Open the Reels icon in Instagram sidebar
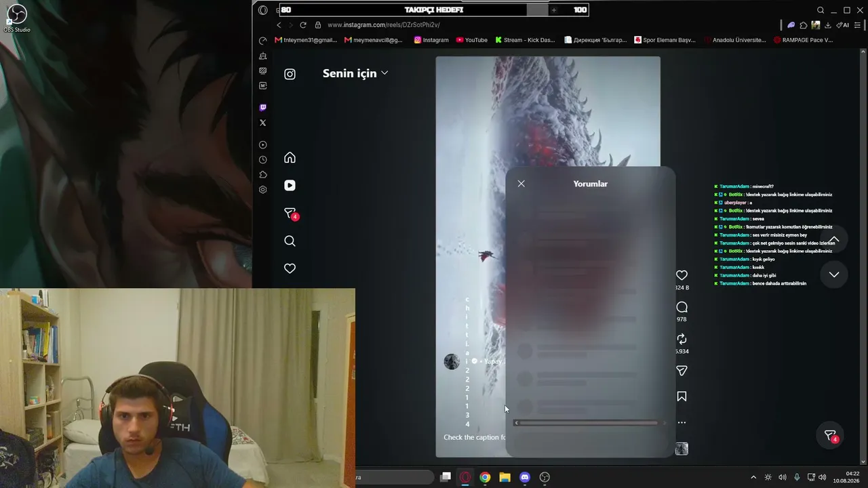 [x=290, y=186]
